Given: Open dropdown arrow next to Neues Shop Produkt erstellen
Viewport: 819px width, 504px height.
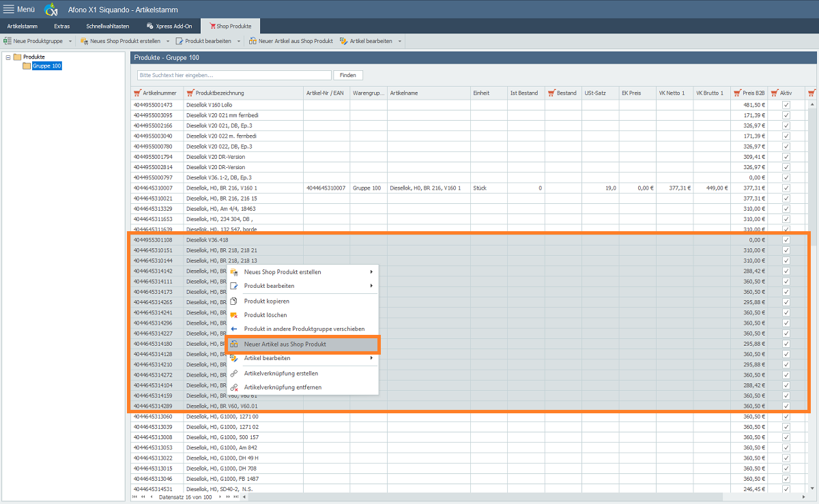Looking at the screenshot, I should point(167,42).
